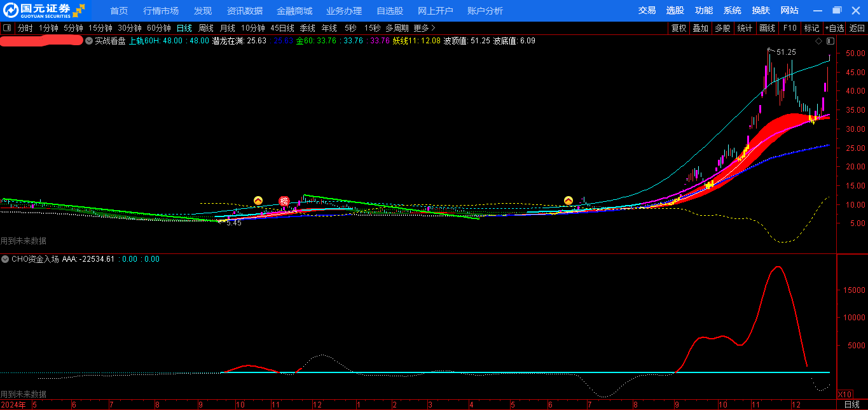Screen dimensions: 868x410
Task: Toggle the left sidebar panel icon
Action: tap(7, 28)
